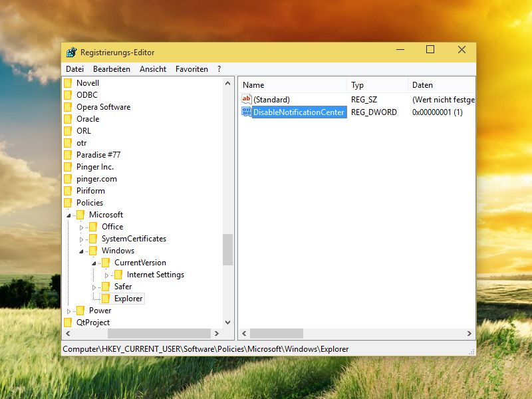Click the QtProject folder icon

(68, 323)
